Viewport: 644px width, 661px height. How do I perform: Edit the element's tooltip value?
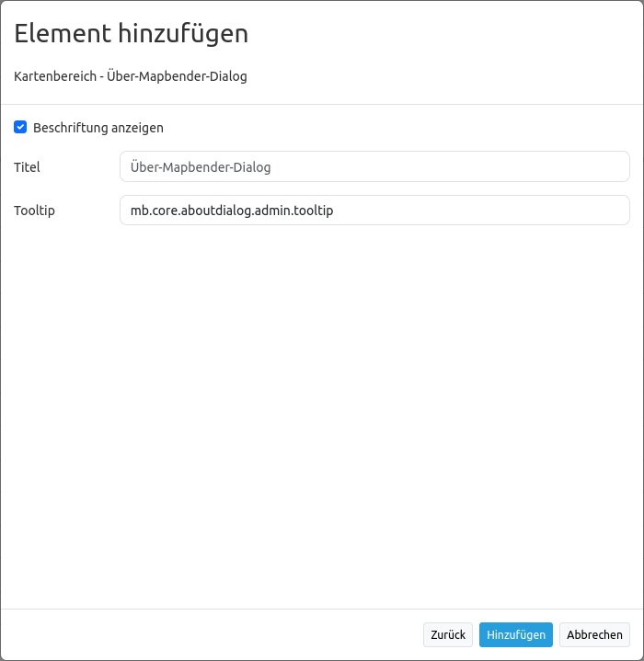pyautogui.click(x=374, y=211)
